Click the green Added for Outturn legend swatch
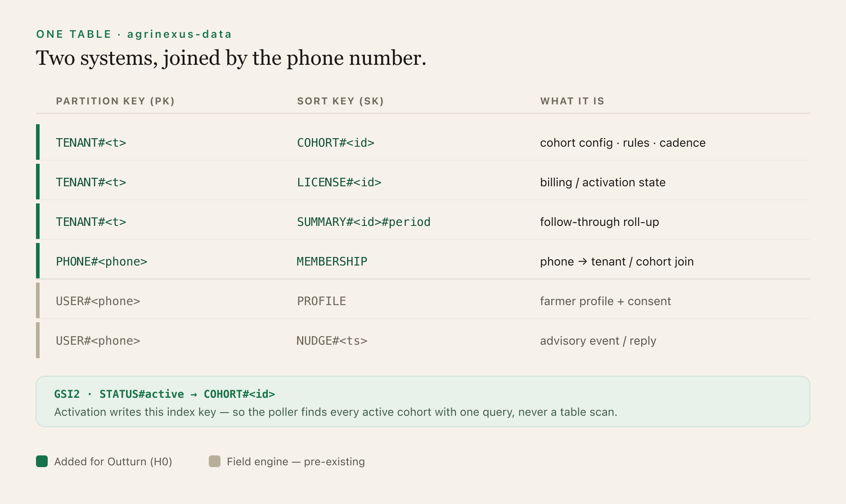Image resolution: width=846 pixels, height=504 pixels. [x=42, y=461]
